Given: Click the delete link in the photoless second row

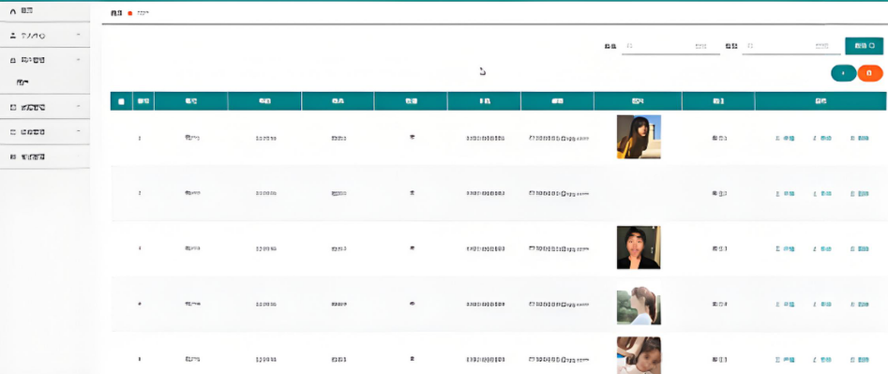Looking at the screenshot, I should (860, 194).
